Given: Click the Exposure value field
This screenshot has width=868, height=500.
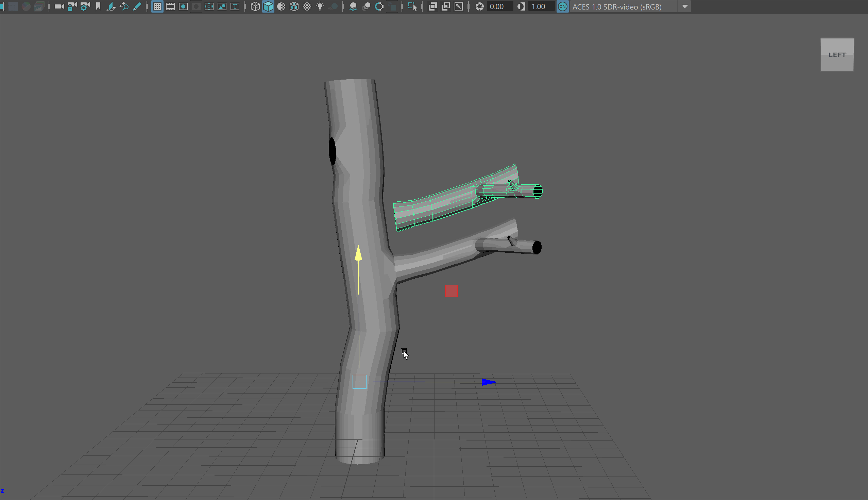Looking at the screenshot, I should click(x=499, y=6).
